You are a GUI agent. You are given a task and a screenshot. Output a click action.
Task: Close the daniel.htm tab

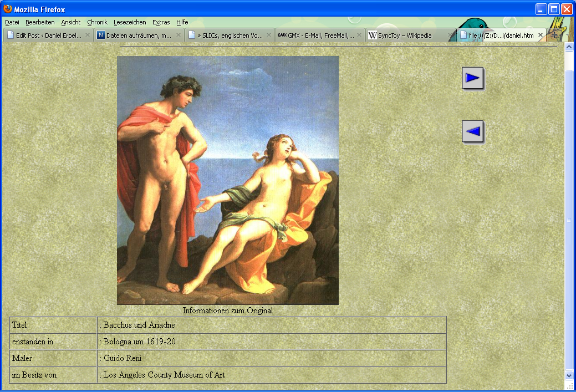541,35
